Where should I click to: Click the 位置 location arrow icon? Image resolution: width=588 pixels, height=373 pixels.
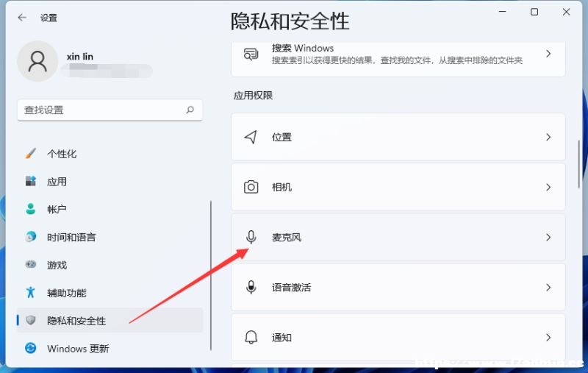[251, 137]
